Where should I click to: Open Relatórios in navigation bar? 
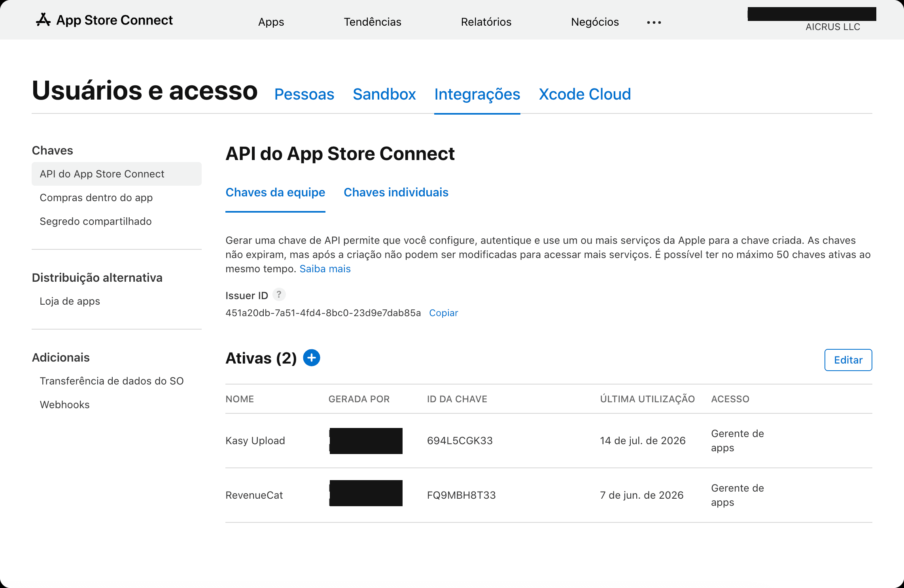point(486,22)
